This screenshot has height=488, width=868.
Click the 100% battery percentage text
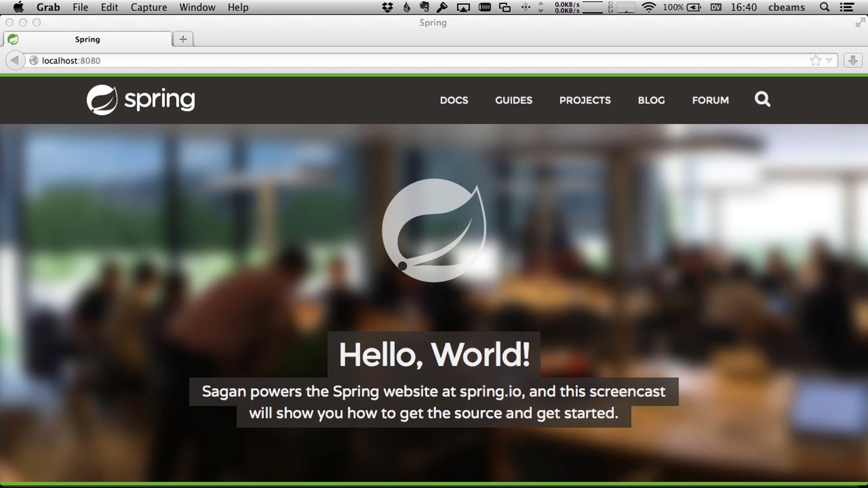673,7
